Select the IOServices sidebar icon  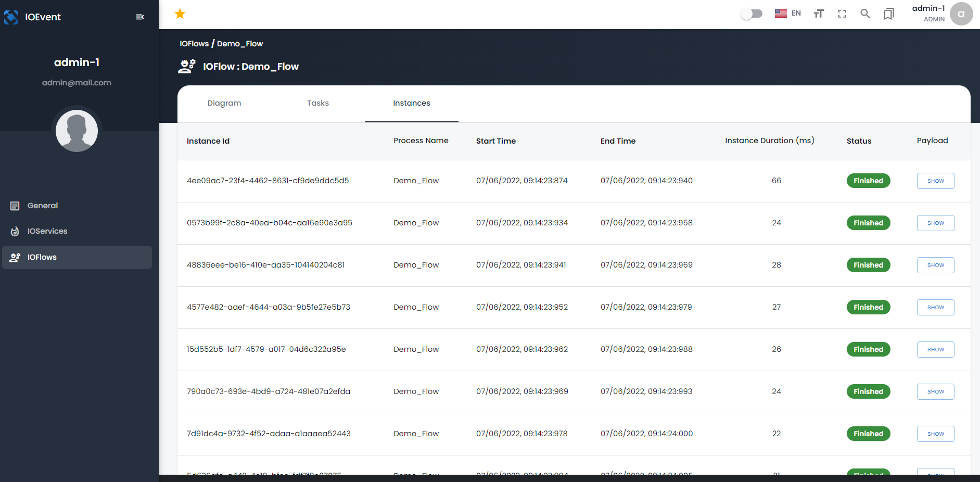(15, 231)
